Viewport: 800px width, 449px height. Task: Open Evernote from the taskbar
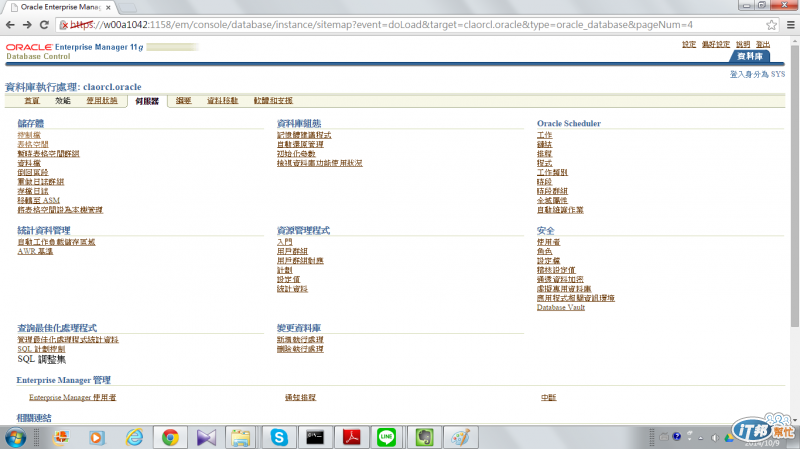coord(423,438)
